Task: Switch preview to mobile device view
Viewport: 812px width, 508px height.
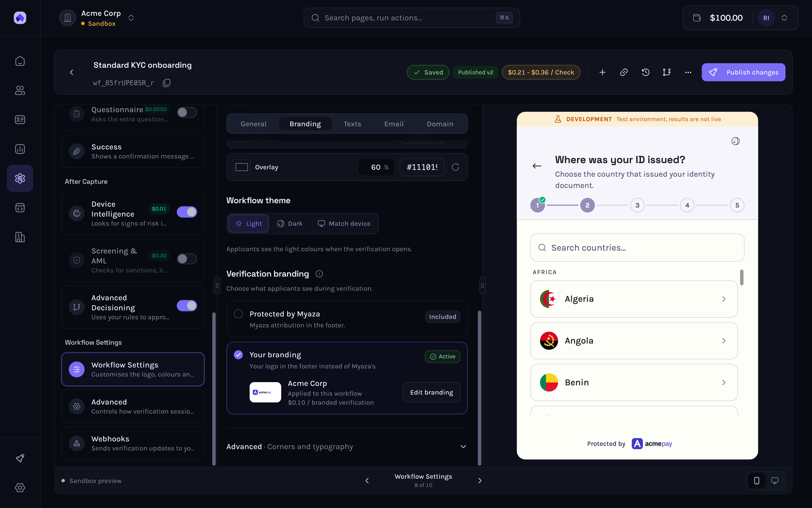Action: point(757,481)
